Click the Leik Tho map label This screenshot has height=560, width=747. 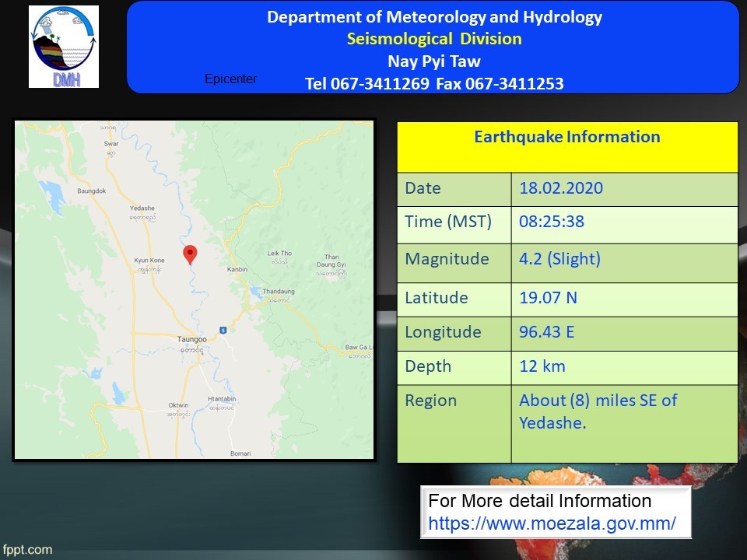coord(279,254)
